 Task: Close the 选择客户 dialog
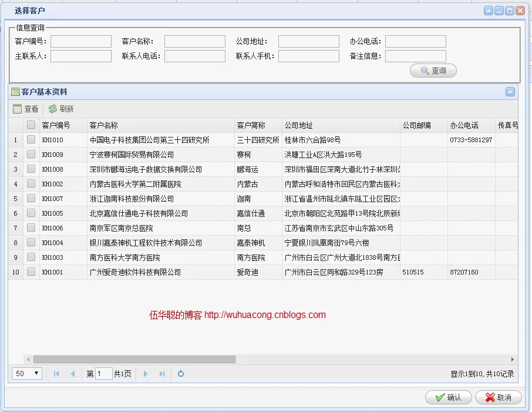pos(520,11)
